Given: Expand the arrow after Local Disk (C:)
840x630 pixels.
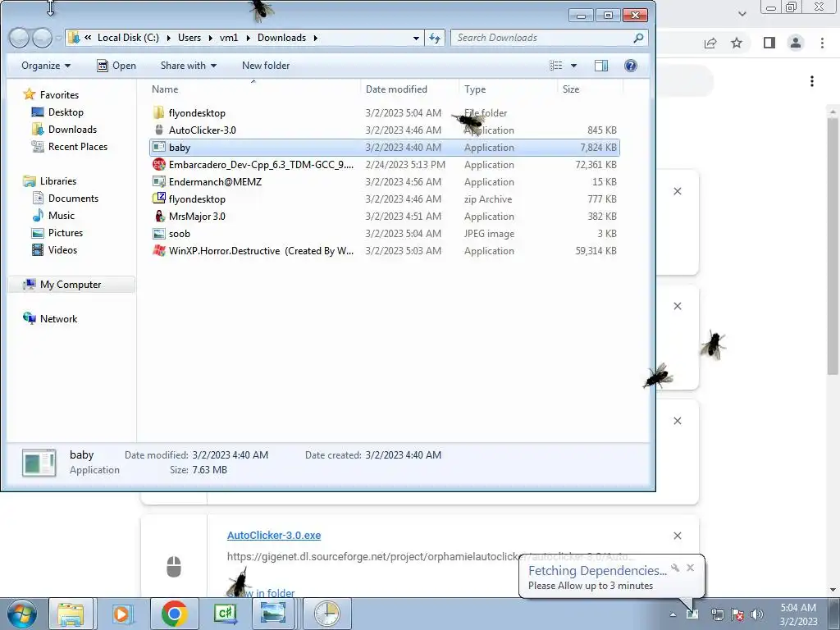Looking at the screenshot, I should 169,38.
